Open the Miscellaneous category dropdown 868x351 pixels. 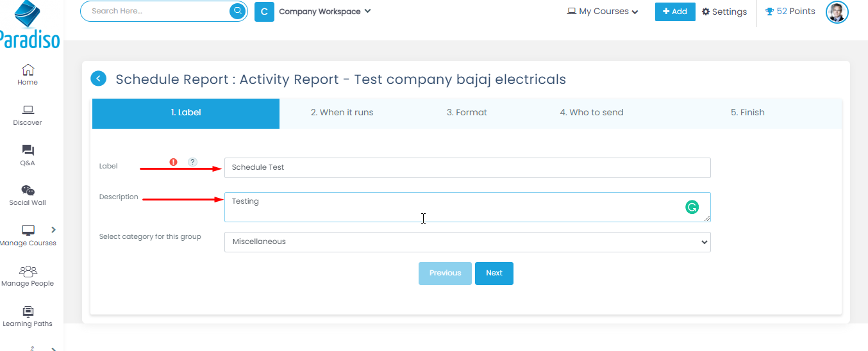pyautogui.click(x=467, y=242)
